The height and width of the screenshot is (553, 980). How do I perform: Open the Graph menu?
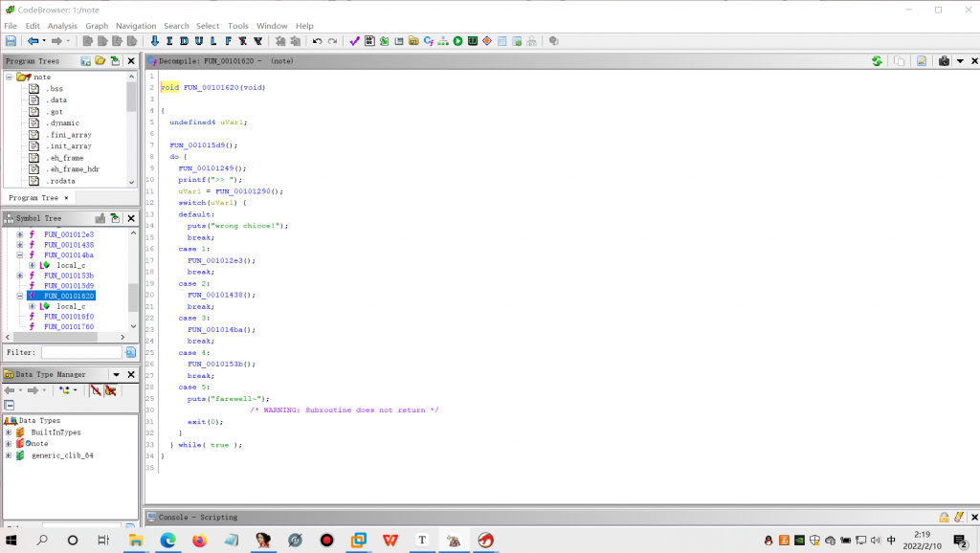tap(97, 26)
